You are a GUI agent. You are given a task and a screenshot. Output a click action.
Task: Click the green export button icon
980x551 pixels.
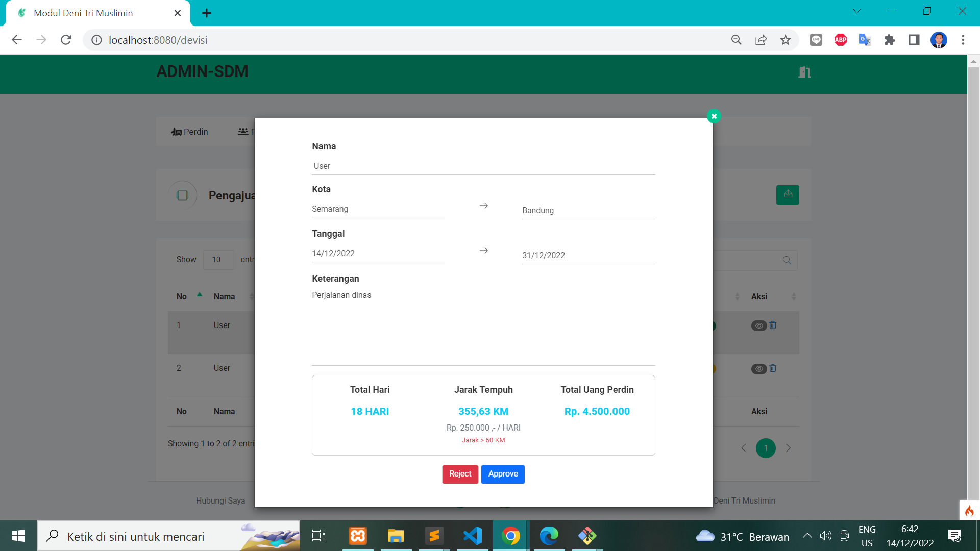788,194
